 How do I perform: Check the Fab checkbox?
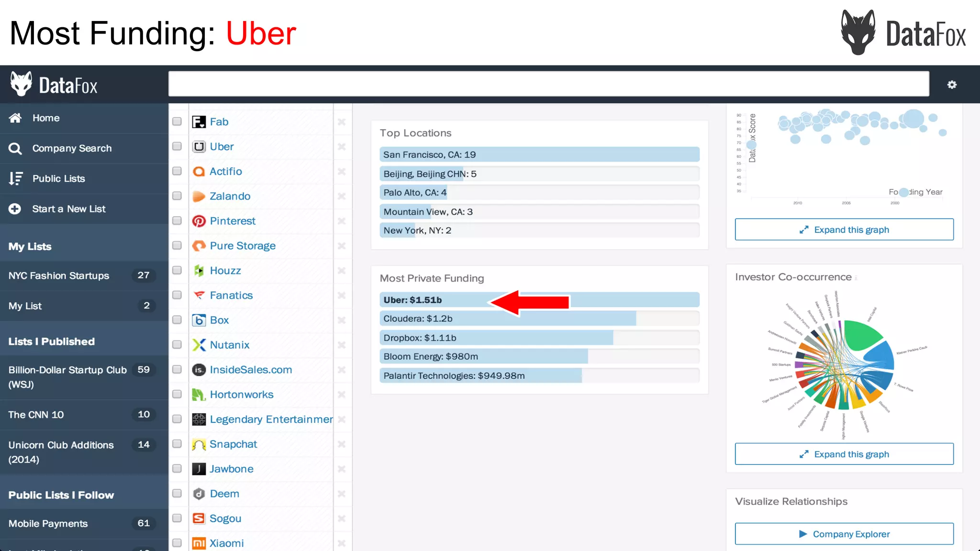pos(177,121)
